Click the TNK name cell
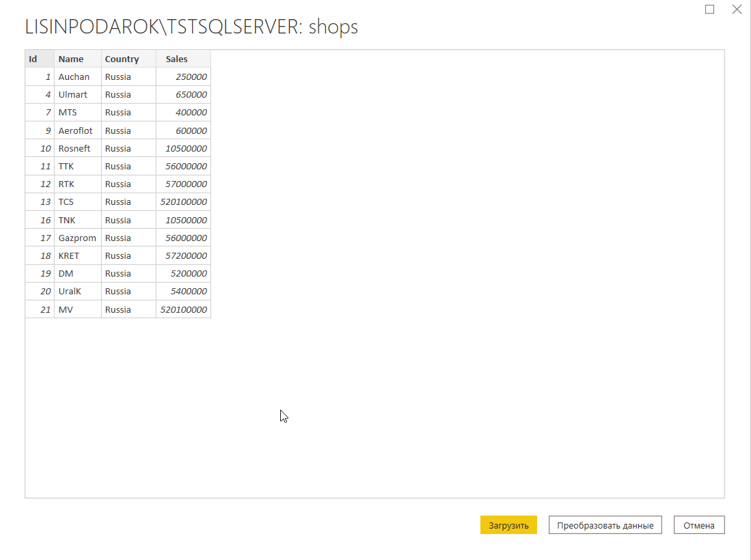The height and width of the screenshot is (560, 751). (x=78, y=220)
